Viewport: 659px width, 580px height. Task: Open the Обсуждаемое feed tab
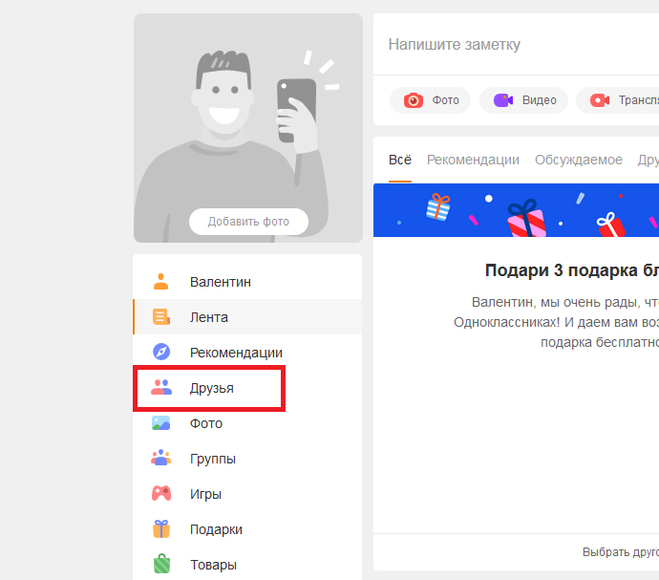578,160
